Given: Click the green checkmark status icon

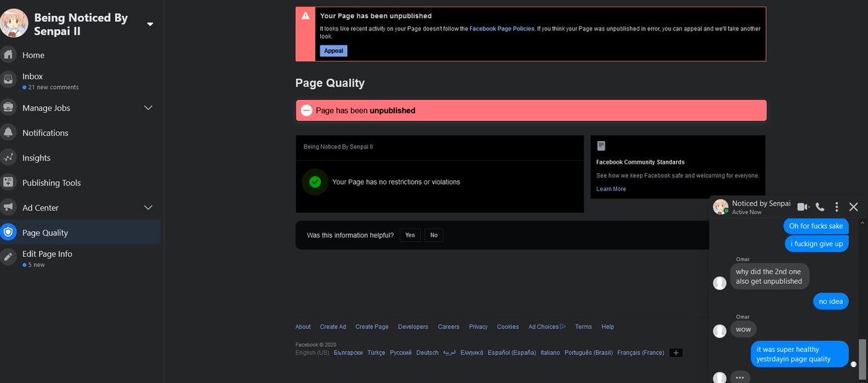Looking at the screenshot, I should point(315,182).
